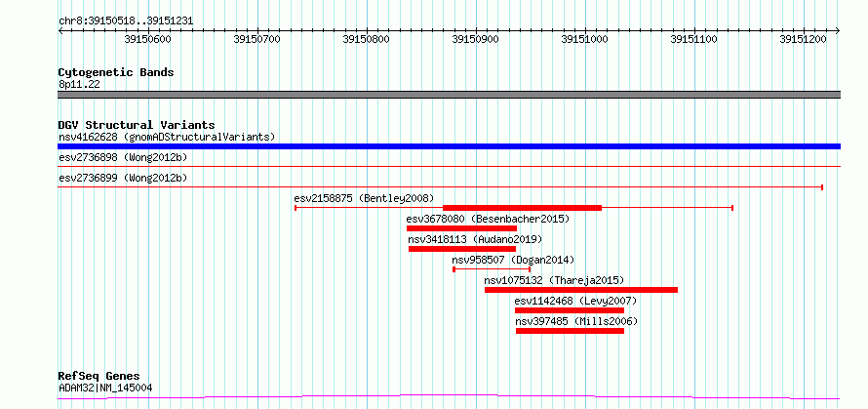The width and height of the screenshot is (868, 409).
Task: Click ruler position 39151100
Action: [693, 39]
